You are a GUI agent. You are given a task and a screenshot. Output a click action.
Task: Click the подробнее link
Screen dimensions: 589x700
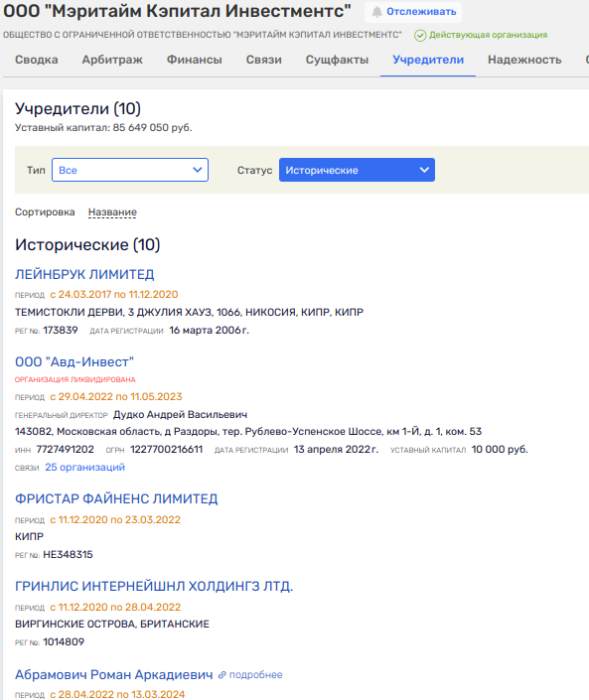(256, 675)
